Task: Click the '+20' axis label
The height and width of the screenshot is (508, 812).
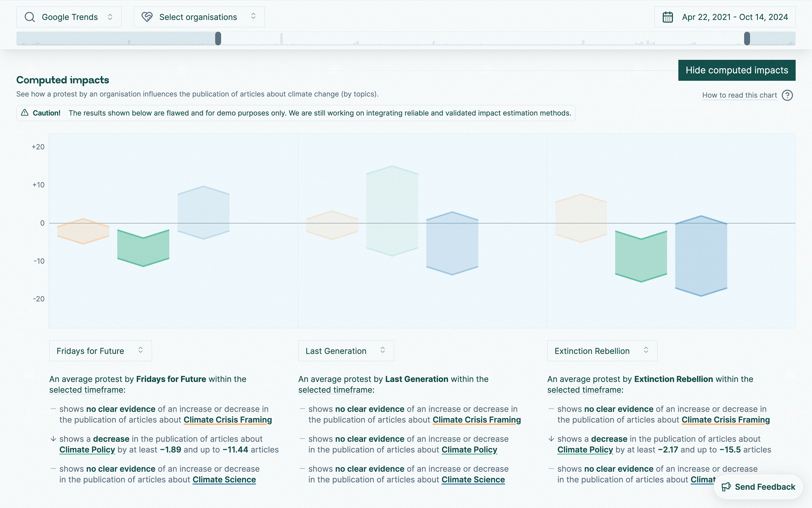Action: coord(38,147)
